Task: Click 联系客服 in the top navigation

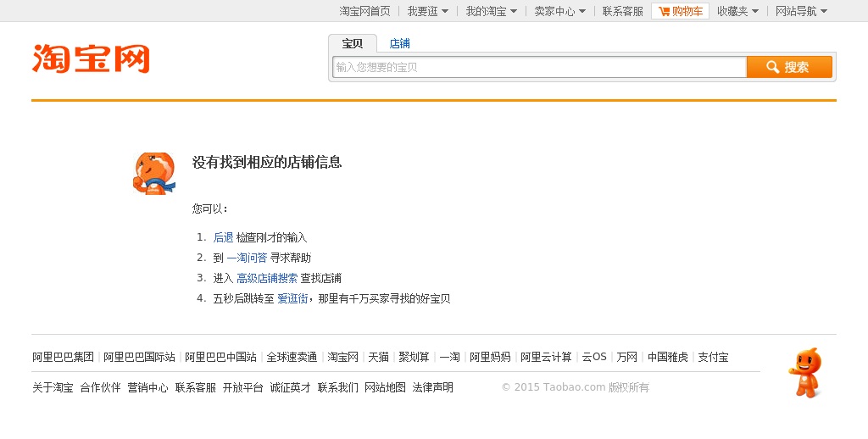Action: tap(623, 11)
